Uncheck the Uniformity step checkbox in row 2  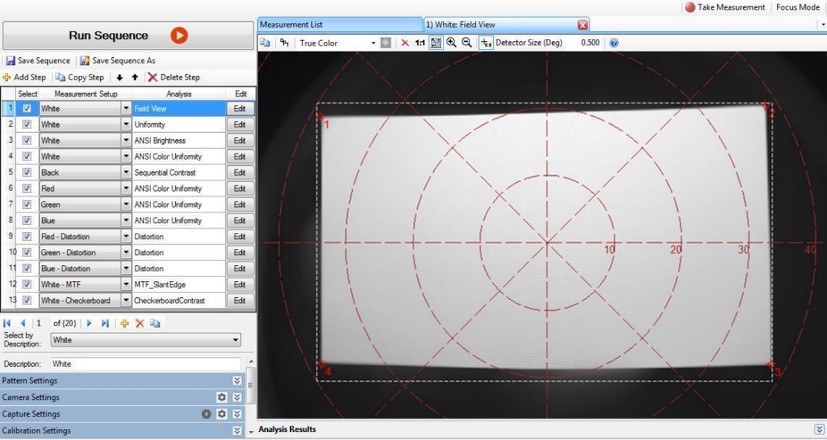tap(27, 124)
